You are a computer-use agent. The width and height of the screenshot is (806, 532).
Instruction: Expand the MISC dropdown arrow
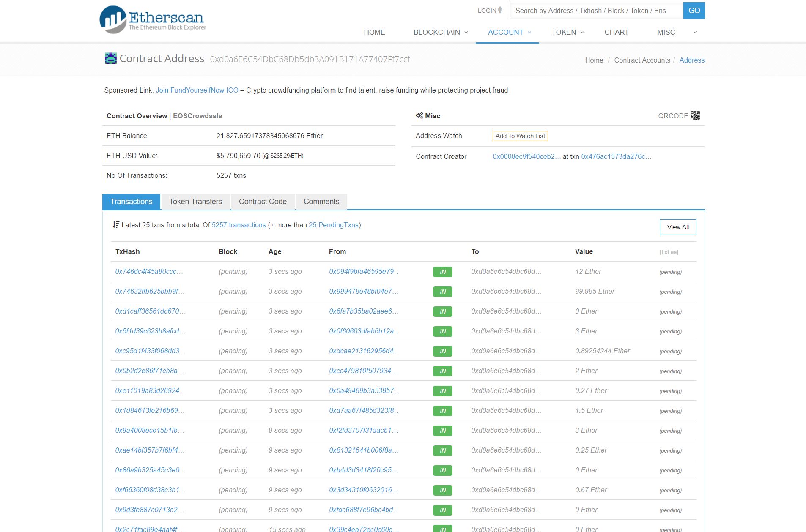(x=695, y=33)
